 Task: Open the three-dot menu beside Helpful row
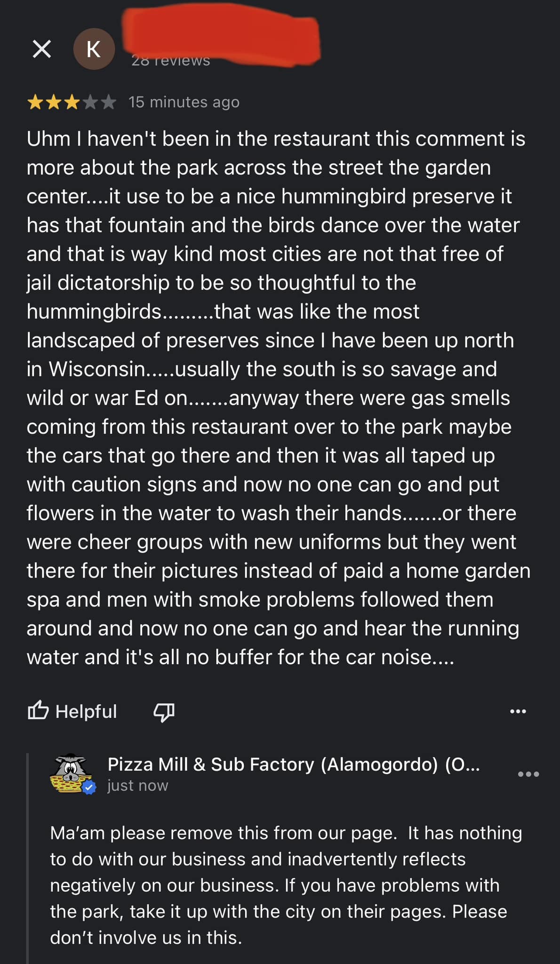pos(518,711)
